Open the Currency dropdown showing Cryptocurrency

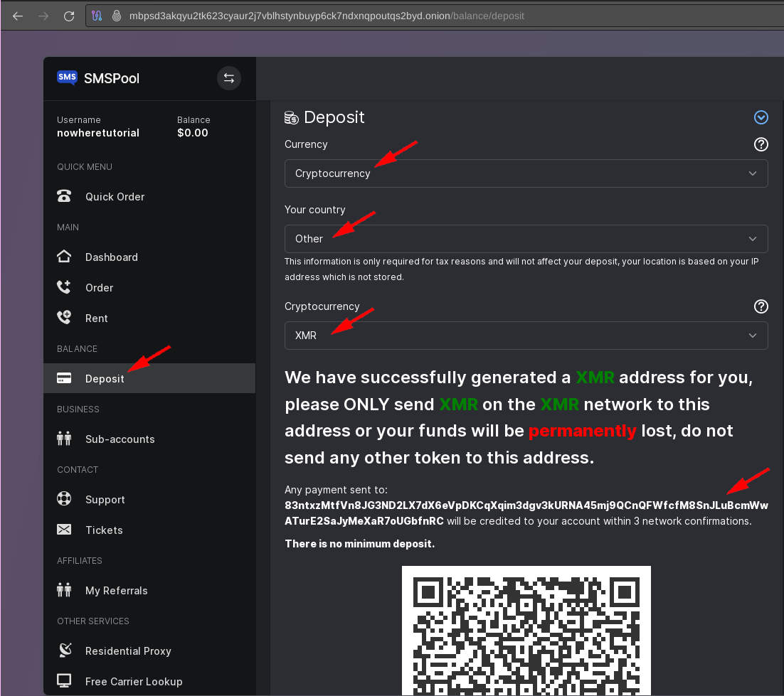tap(526, 173)
